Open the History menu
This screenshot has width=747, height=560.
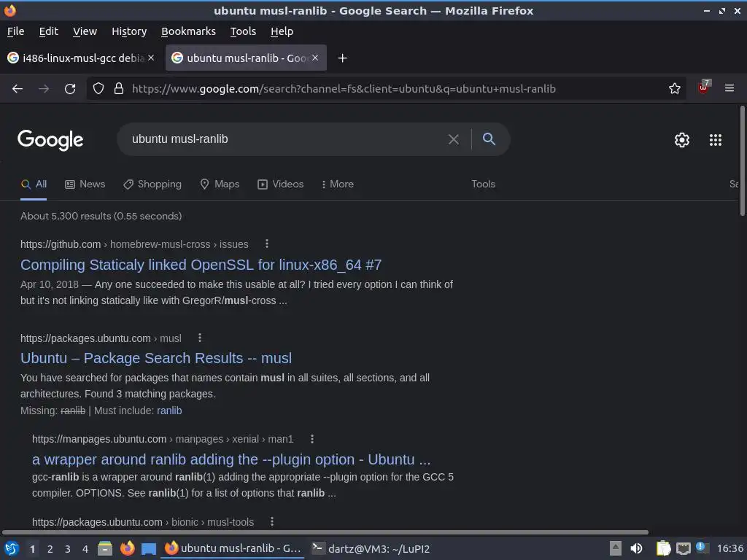pyautogui.click(x=129, y=31)
